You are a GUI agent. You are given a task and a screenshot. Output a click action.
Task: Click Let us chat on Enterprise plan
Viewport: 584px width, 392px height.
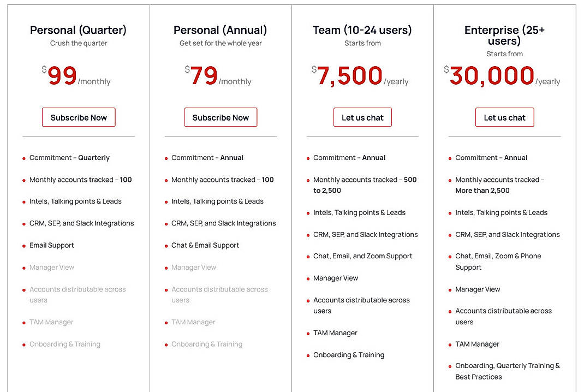click(504, 117)
